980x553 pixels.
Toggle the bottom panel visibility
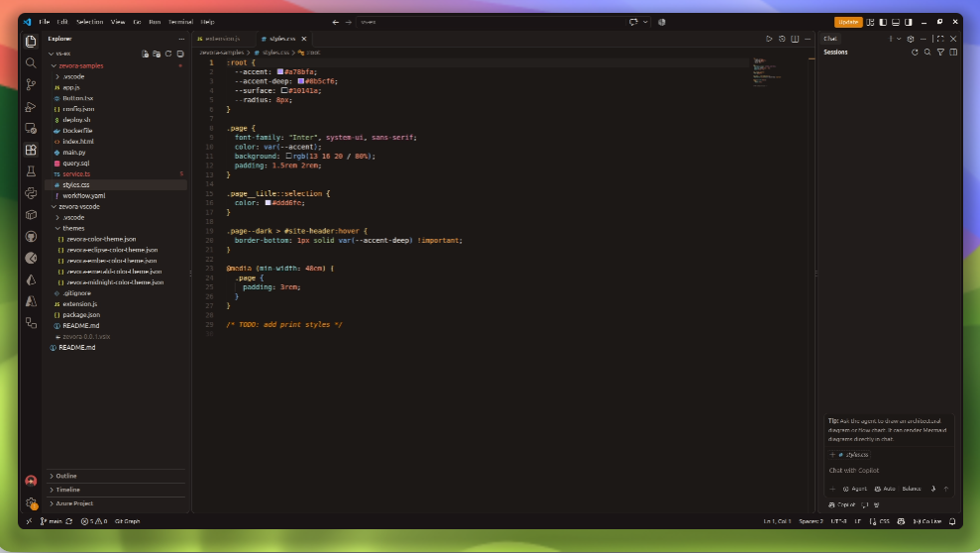(x=896, y=22)
